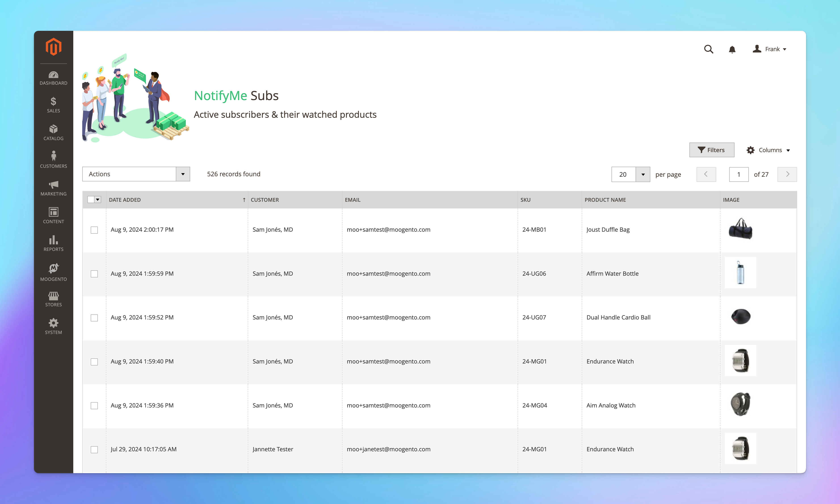The height and width of the screenshot is (504, 840).
Task: Sort by the Product Name column header
Action: click(x=651, y=200)
